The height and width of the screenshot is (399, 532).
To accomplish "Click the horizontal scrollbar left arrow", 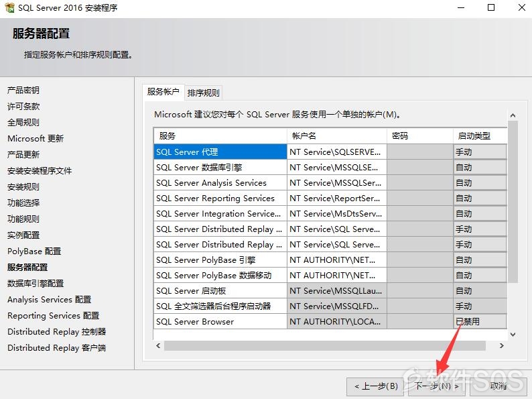I will point(158,345).
